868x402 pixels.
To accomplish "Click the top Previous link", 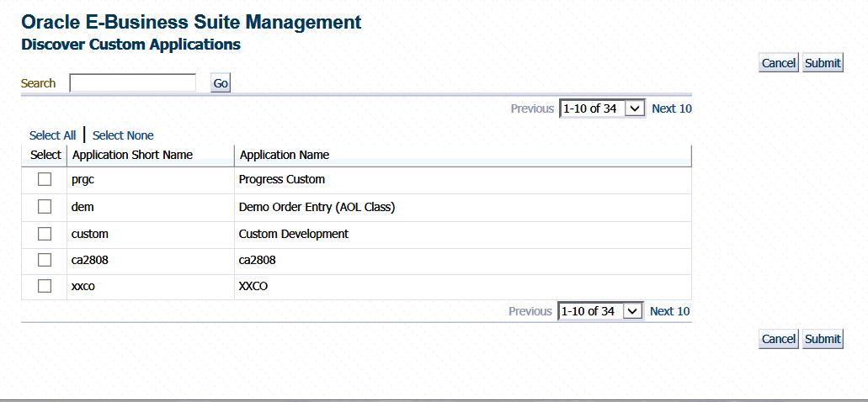I will click(532, 108).
